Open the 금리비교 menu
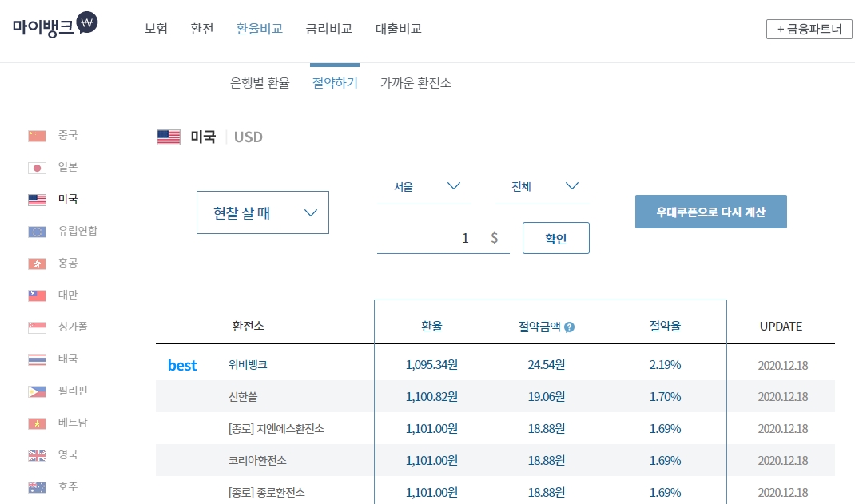 point(328,29)
